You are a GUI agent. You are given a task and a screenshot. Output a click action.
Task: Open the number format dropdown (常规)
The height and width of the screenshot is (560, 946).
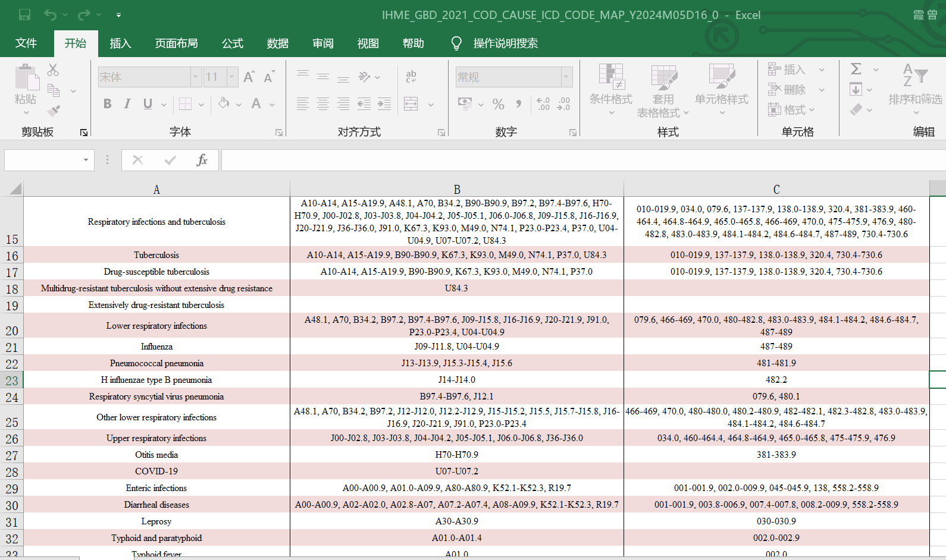tap(566, 77)
